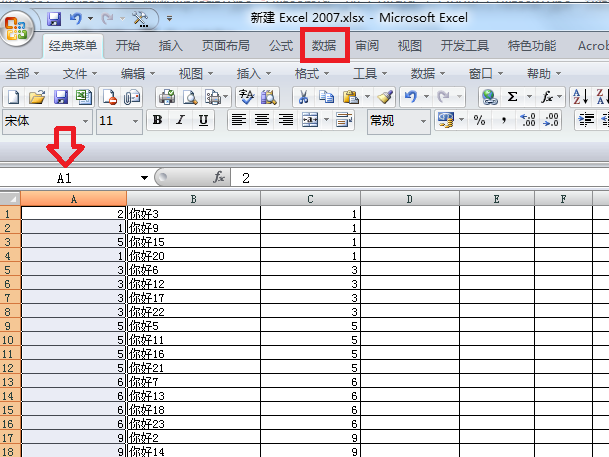Open the 数据 ribbon tab

click(324, 45)
